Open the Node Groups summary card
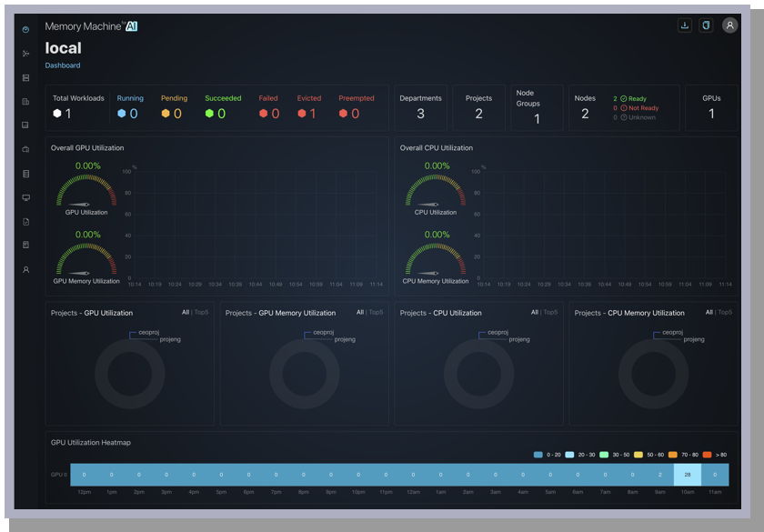The width and height of the screenshot is (764, 532). pos(536,107)
